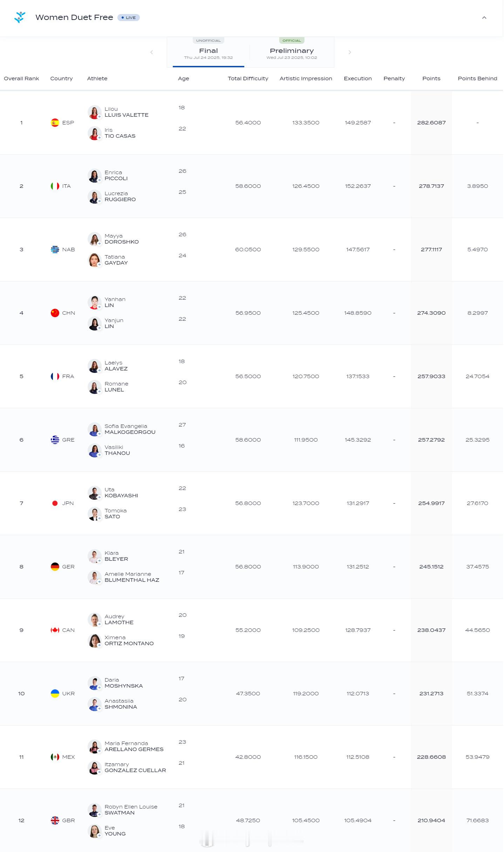Go to next phase with right chevron
This screenshot has height=852, width=504.
point(349,52)
